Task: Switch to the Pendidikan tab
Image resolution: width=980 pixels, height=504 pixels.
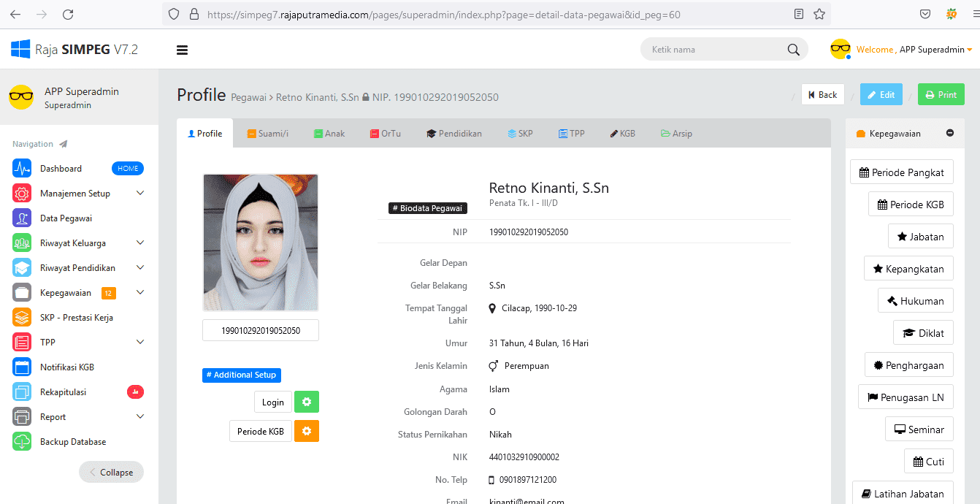Action: coord(453,133)
